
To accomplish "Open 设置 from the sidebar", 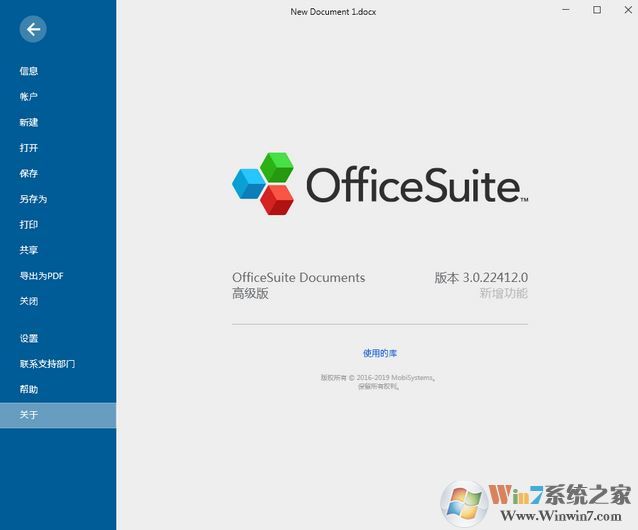I will (28, 338).
